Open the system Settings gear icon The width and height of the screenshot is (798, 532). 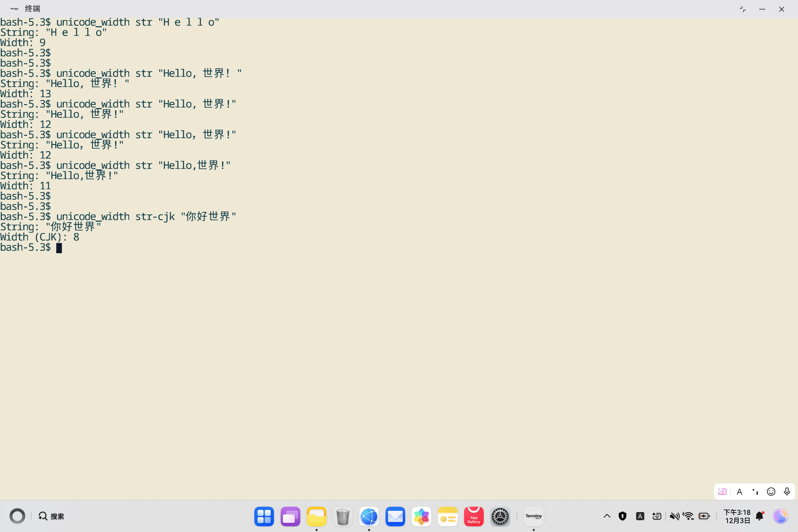pyautogui.click(x=500, y=516)
